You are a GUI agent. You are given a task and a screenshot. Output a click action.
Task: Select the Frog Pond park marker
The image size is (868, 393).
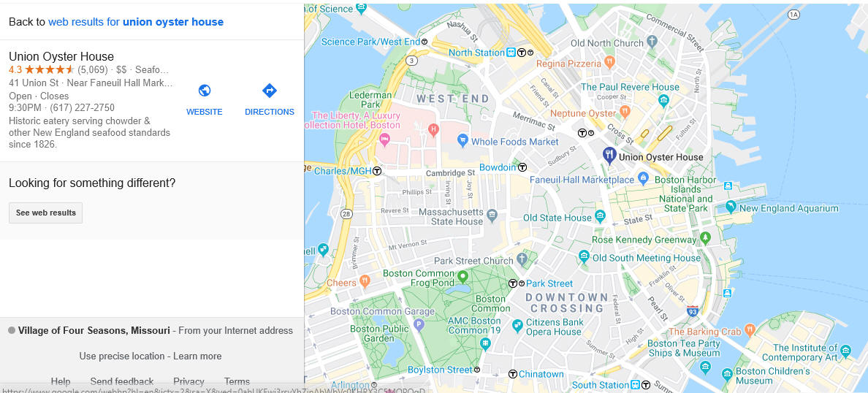(462, 275)
